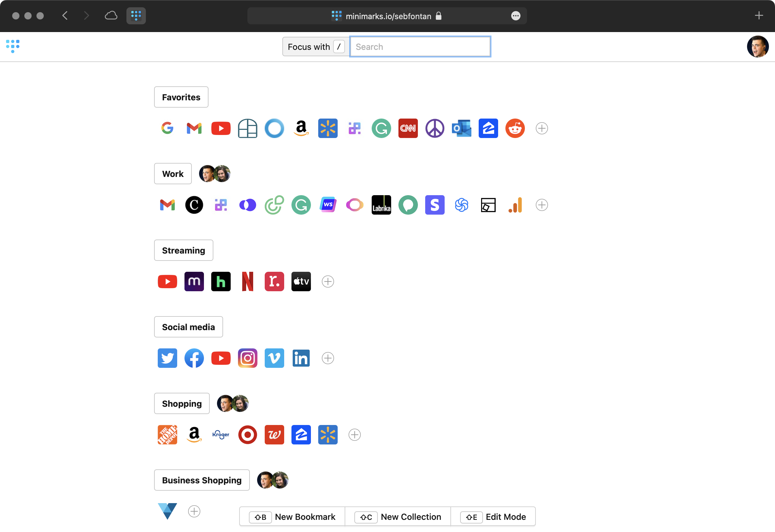Focus the Search input field
775x532 pixels.
(x=420, y=47)
